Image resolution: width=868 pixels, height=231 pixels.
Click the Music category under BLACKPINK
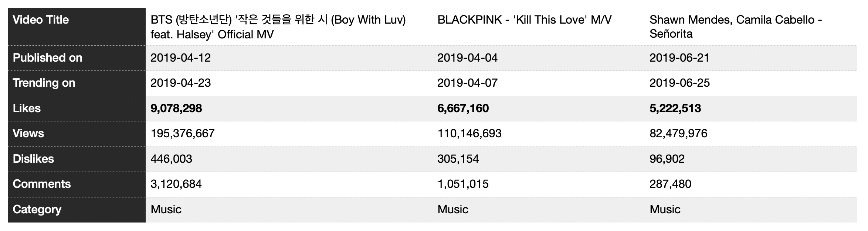coord(453,210)
